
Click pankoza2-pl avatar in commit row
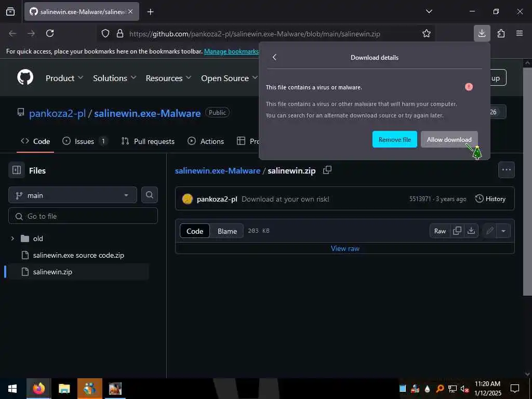click(x=187, y=199)
